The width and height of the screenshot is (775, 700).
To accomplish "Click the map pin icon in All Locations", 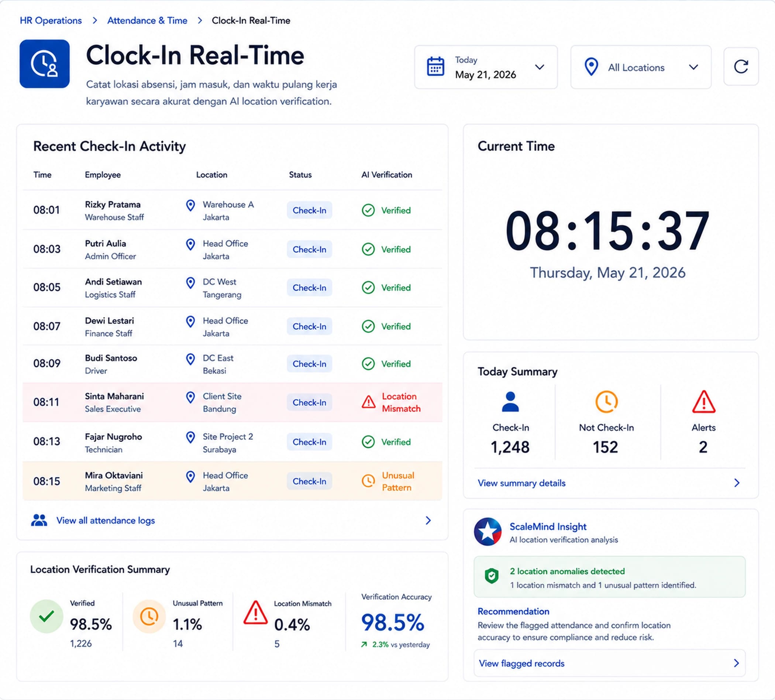I will (591, 67).
